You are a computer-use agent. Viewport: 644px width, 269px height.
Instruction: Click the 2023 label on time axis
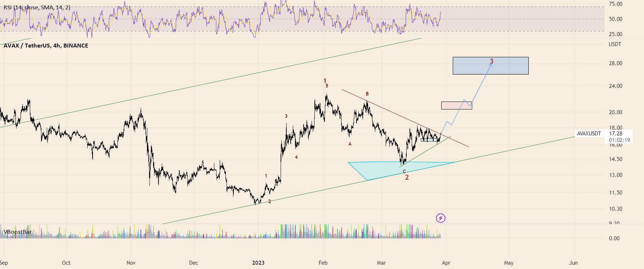coord(258,263)
